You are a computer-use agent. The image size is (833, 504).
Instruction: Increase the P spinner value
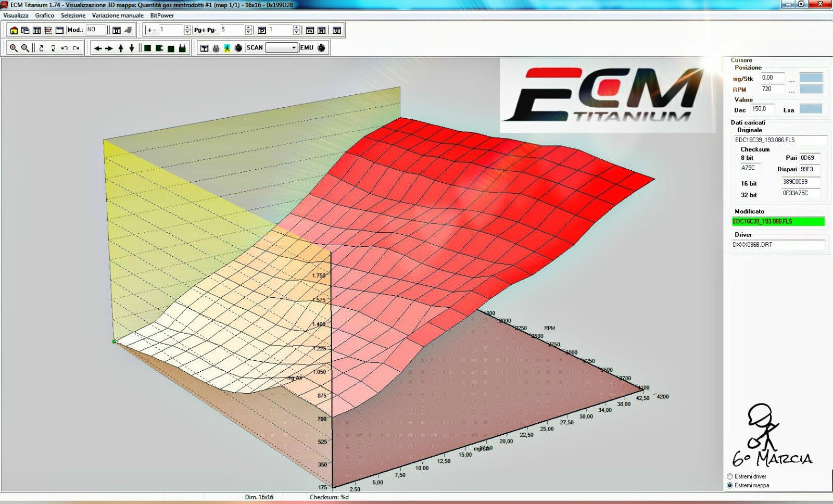[296, 28]
